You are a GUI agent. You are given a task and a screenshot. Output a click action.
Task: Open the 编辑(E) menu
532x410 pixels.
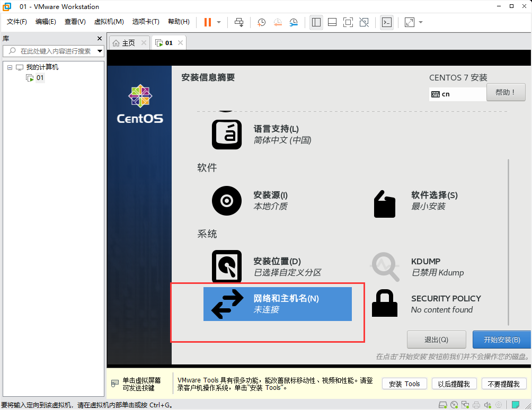click(46, 22)
